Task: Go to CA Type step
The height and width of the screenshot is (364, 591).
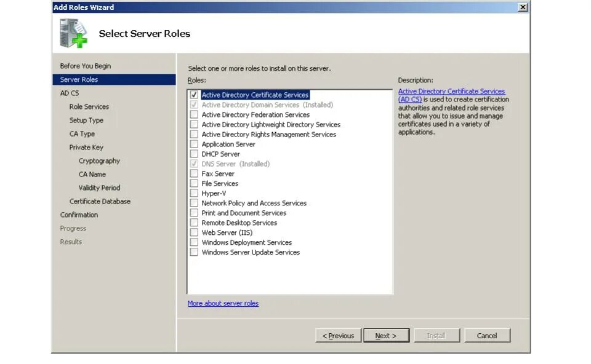Action: 82,133
